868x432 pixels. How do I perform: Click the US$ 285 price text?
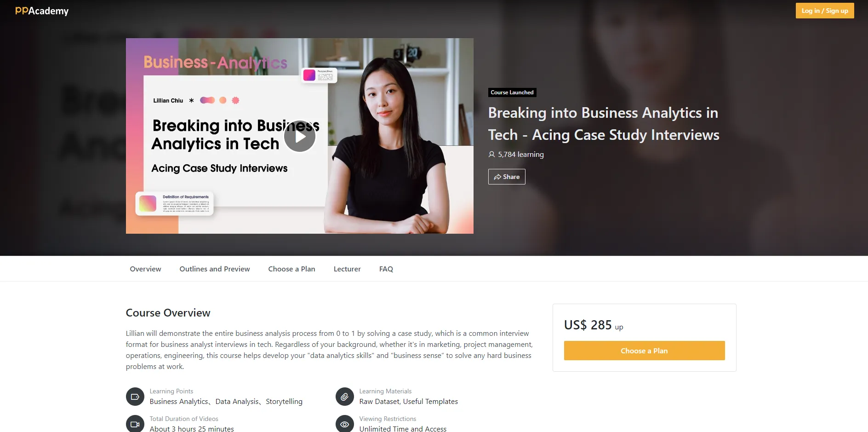pyautogui.click(x=588, y=325)
